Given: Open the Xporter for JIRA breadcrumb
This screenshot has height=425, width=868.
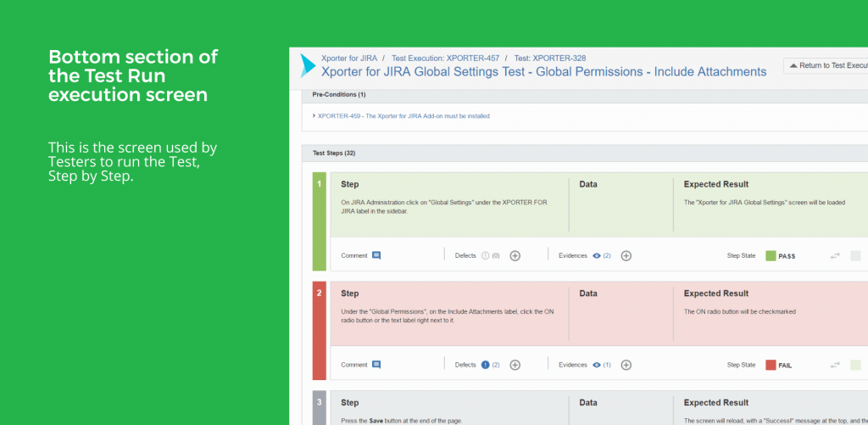Looking at the screenshot, I should click(x=349, y=58).
